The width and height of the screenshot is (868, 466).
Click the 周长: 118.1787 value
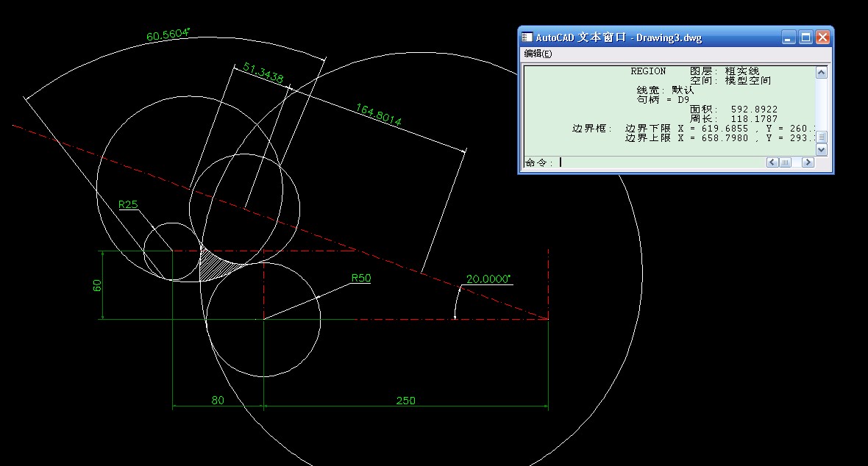(x=733, y=119)
